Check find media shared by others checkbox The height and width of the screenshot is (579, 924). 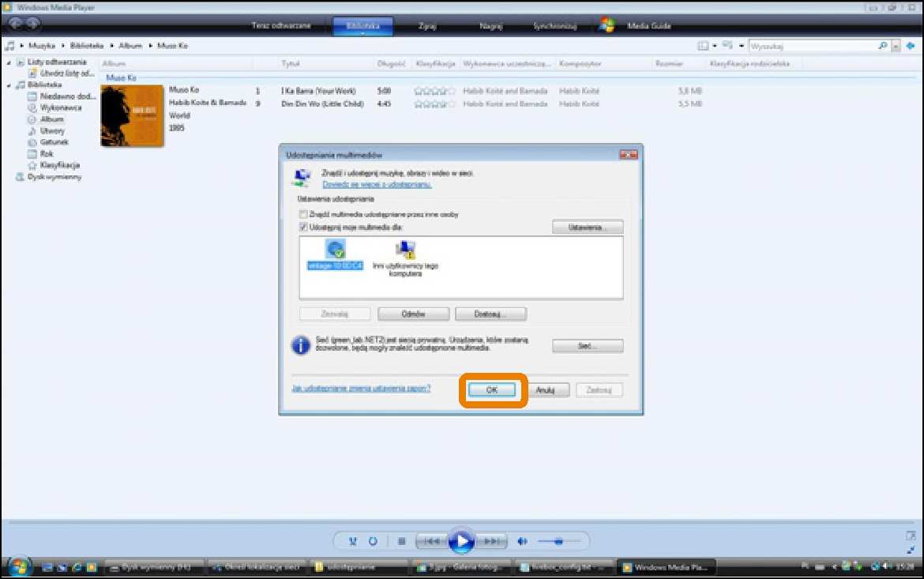click(303, 214)
